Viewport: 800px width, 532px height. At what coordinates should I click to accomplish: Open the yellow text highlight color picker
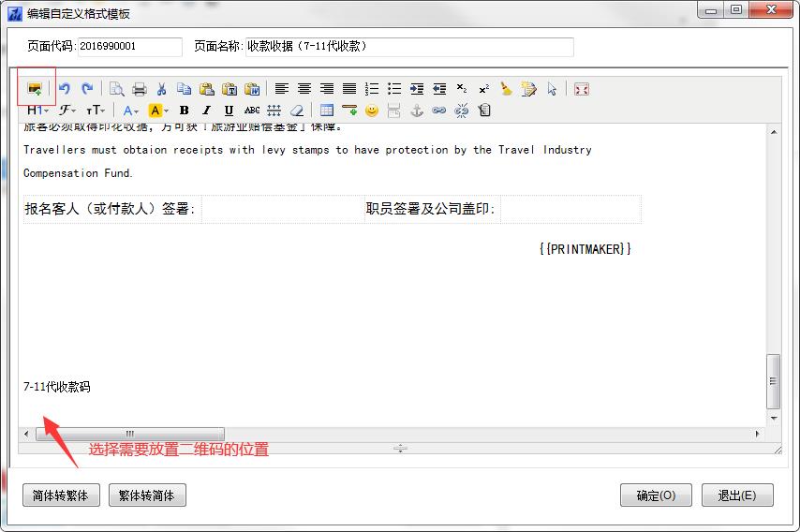coord(158,111)
